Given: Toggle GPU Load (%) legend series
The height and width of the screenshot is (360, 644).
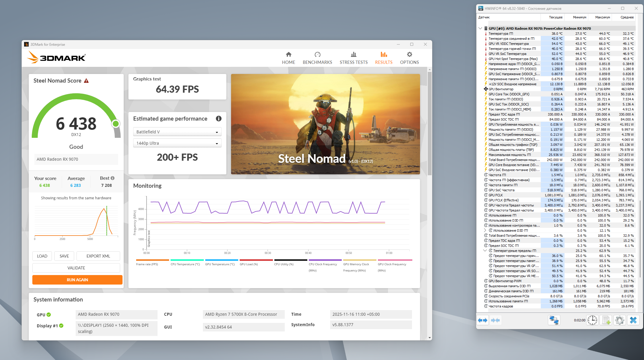Looking at the screenshot, I should pos(249,264).
